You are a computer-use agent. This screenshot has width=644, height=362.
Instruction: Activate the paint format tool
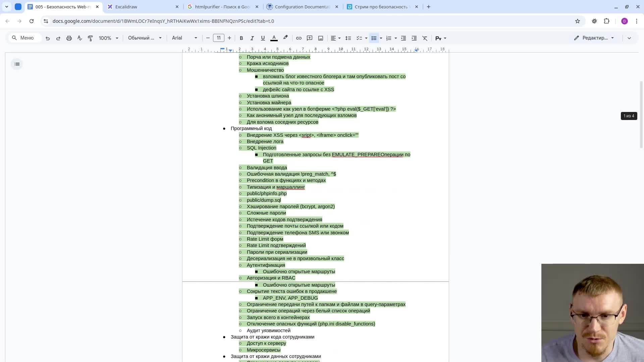(90, 38)
